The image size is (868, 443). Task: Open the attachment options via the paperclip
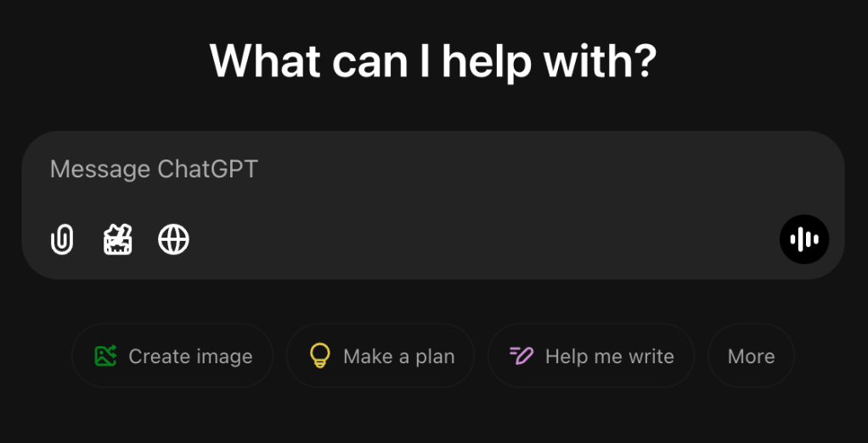[x=62, y=240]
